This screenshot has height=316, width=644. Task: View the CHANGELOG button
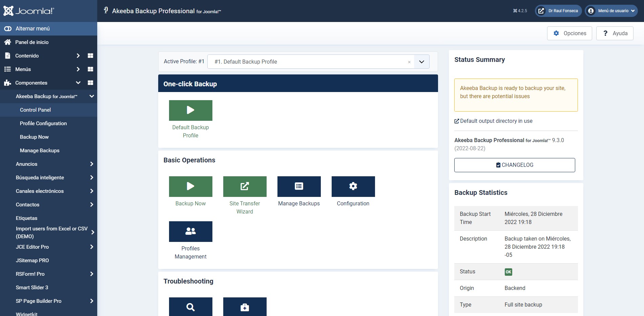pyautogui.click(x=515, y=165)
